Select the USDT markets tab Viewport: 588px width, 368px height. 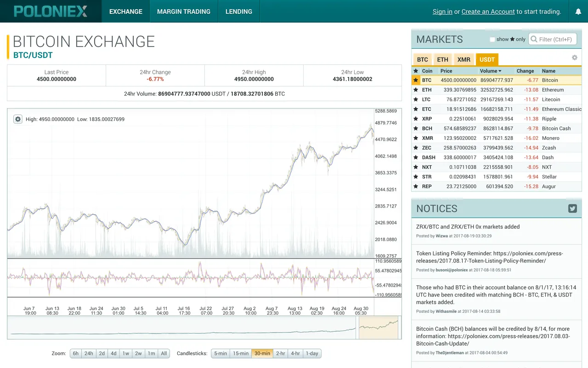click(487, 60)
